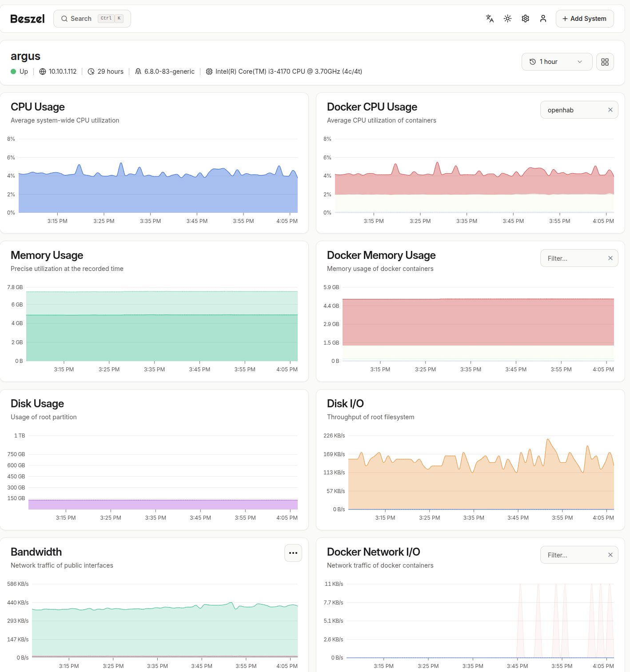Viewport: 630px width, 672px height.
Task: Click the Docker Memory Usage filter field
Action: coord(573,258)
